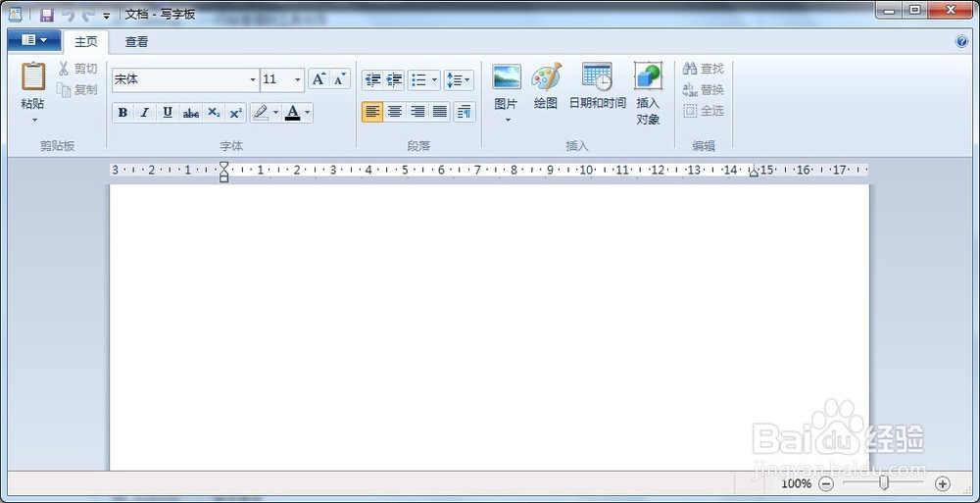The width and height of the screenshot is (980, 503).
Task: Toggle bold formatting
Action: (123, 113)
